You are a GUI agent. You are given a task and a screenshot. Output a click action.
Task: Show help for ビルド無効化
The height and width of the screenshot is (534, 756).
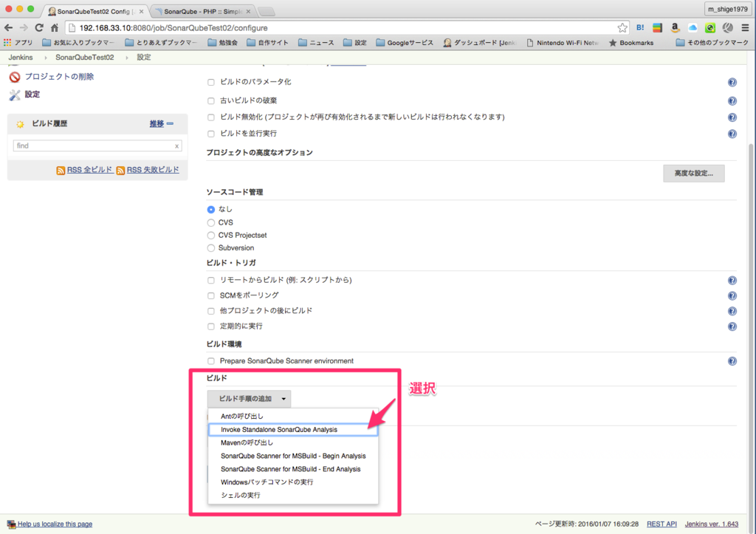732,117
